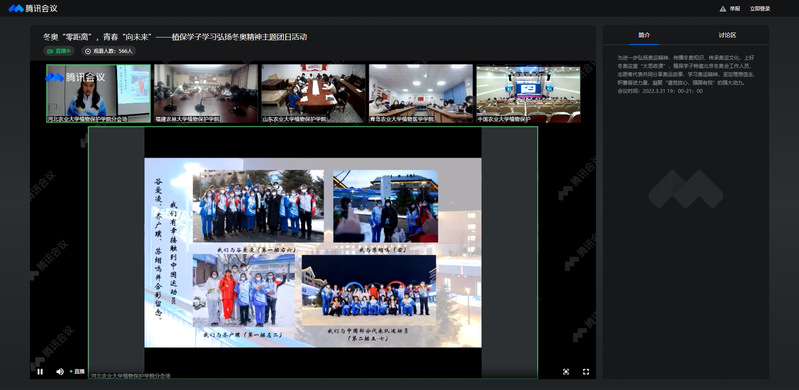This screenshot has height=390, width=799.
Task: Click the viewer count eye icon
Action: (x=88, y=51)
